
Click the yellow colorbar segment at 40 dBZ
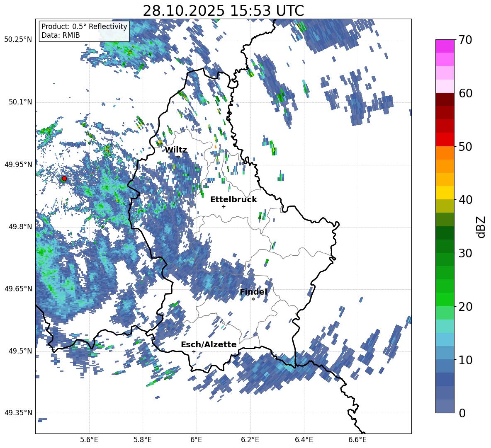click(445, 193)
